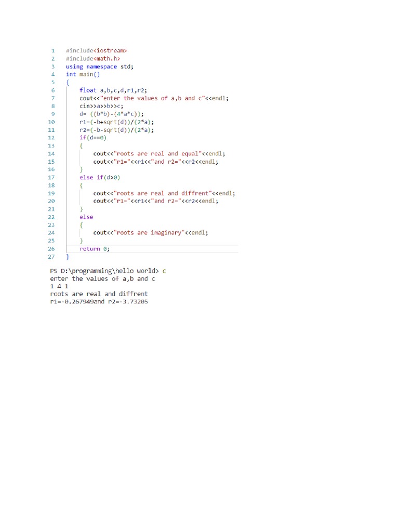Screen dimensions: 399x532
Task: Click the 'return 0;' statement
Action: point(95,249)
